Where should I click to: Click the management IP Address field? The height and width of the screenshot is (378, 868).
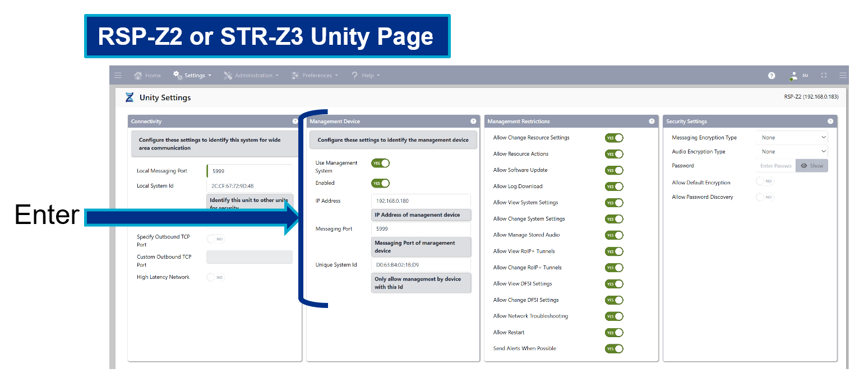(x=421, y=201)
